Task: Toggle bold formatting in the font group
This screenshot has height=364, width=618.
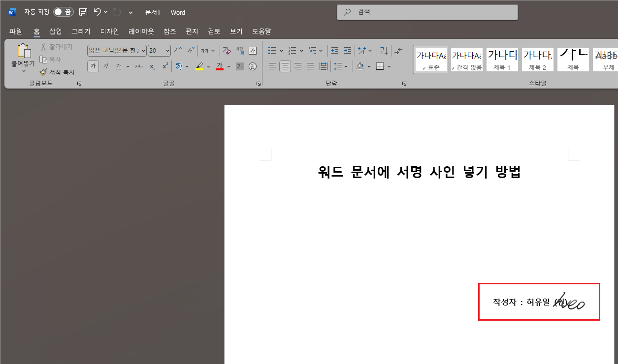Action: pos(93,66)
